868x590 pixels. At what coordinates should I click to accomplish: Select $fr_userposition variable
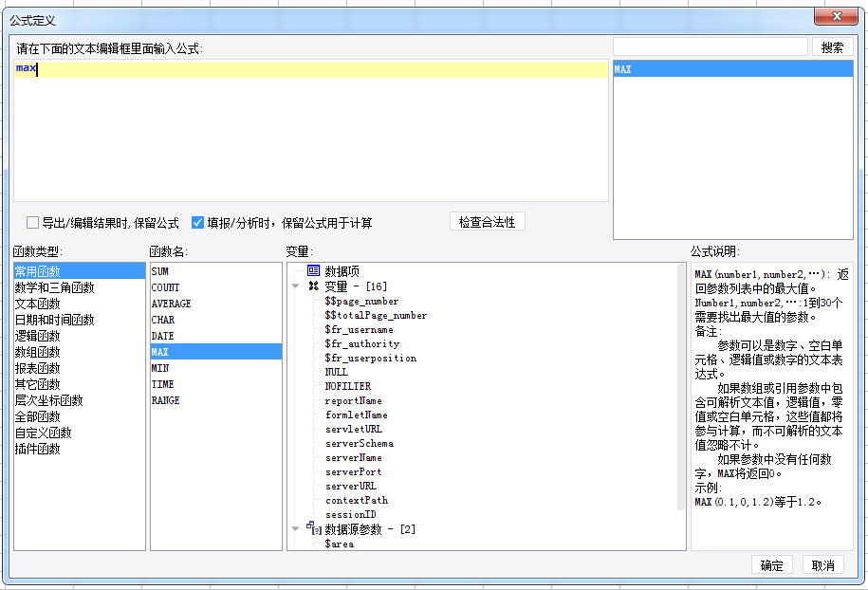pyautogui.click(x=370, y=359)
